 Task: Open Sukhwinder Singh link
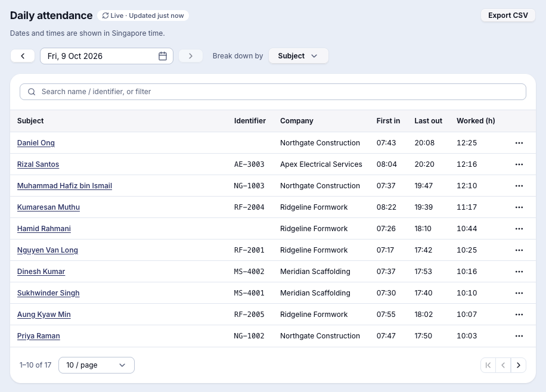(x=48, y=293)
